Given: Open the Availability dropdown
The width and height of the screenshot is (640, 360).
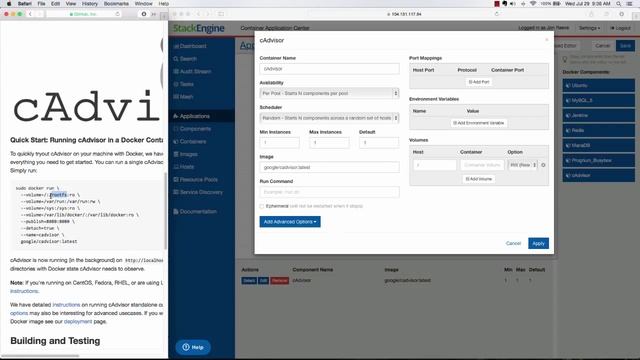Looking at the screenshot, I should pos(329,93).
